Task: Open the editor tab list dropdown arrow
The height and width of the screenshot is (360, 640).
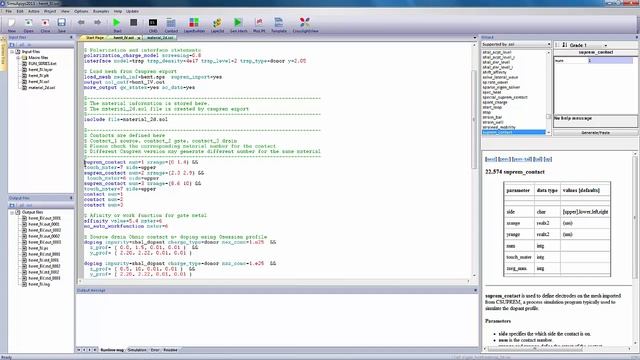Action: tap(474, 38)
